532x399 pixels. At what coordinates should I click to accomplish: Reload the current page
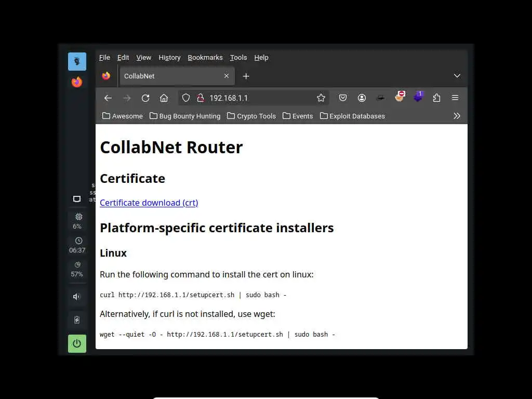(145, 98)
